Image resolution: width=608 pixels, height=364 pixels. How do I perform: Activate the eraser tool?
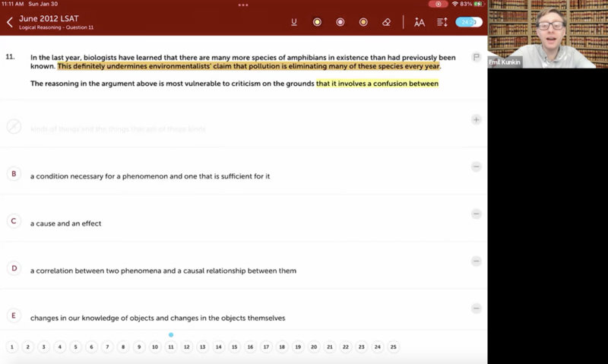pyautogui.click(x=387, y=22)
